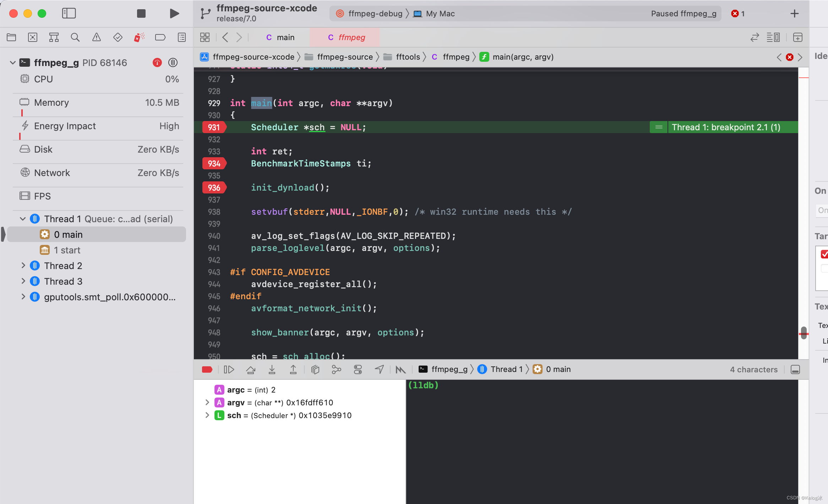Add an editor on the right
Viewport: 828px width, 504px height.
click(x=797, y=37)
